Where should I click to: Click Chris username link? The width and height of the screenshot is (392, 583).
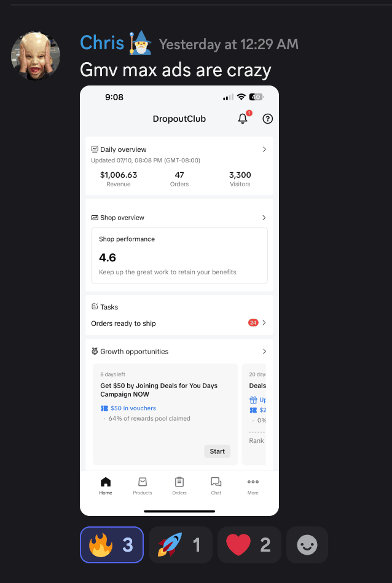[x=102, y=42]
